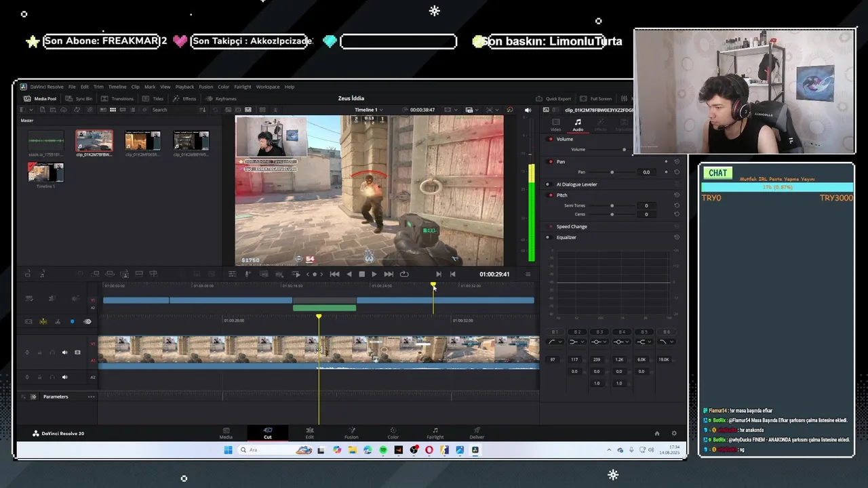Jump to the first frame
Viewport: 868px width, 488px height.
334,274
